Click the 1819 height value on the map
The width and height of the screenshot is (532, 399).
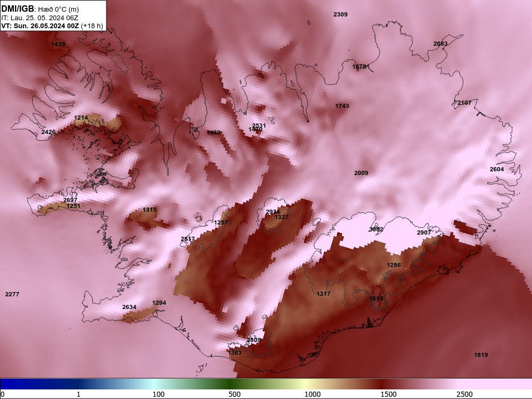point(481,355)
